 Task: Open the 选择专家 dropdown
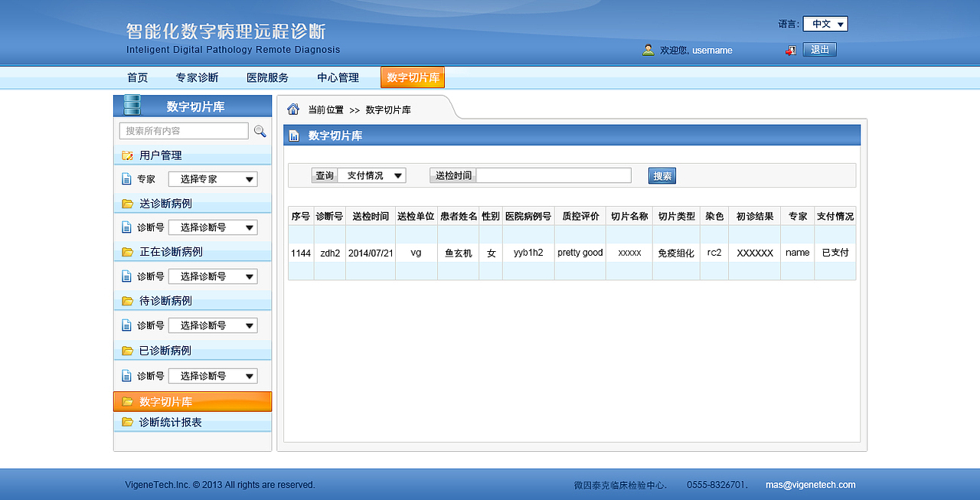tap(213, 179)
